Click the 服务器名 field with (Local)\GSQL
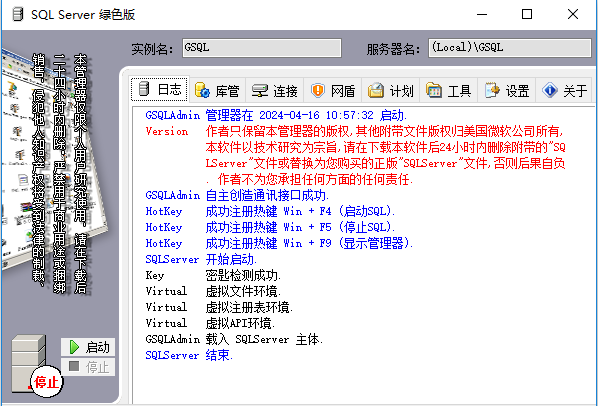Viewport: 598px width, 406px height. click(x=510, y=48)
